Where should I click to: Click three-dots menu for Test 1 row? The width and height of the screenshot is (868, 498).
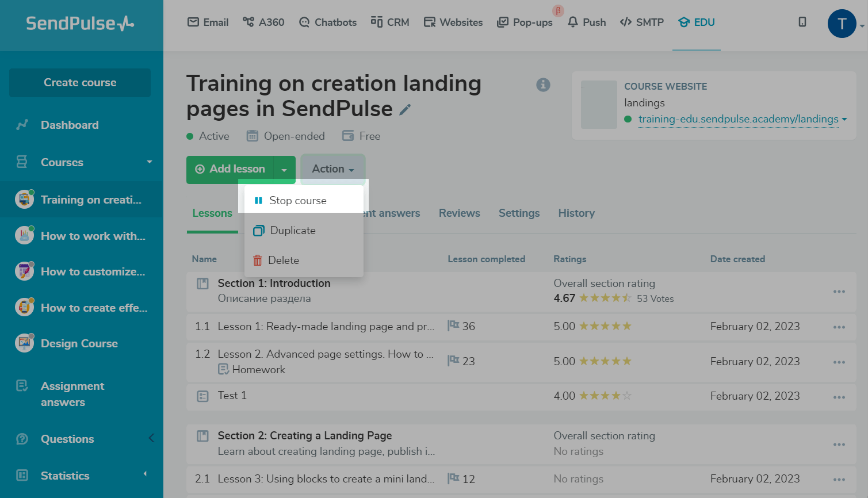[839, 397]
